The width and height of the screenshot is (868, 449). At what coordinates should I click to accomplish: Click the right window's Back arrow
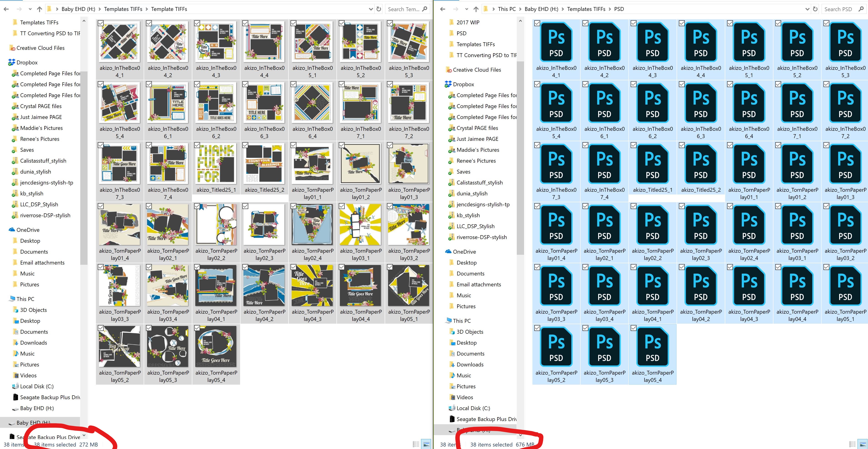(442, 9)
